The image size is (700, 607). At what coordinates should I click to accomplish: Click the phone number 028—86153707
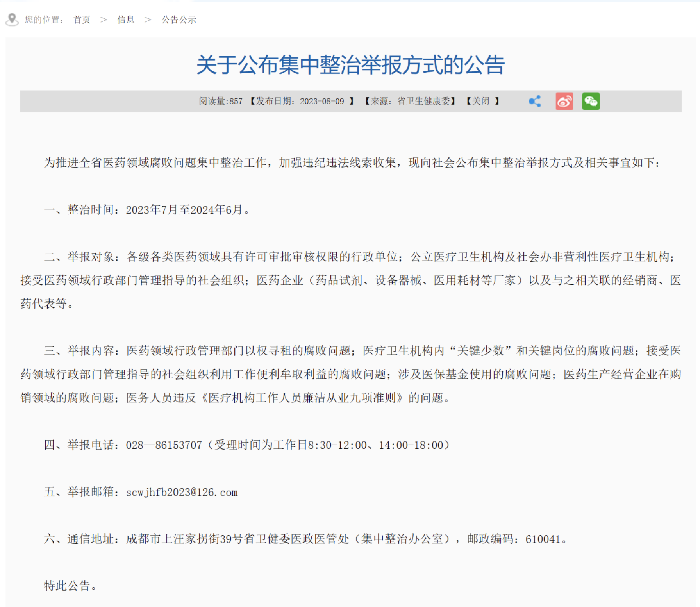(164, 445)
